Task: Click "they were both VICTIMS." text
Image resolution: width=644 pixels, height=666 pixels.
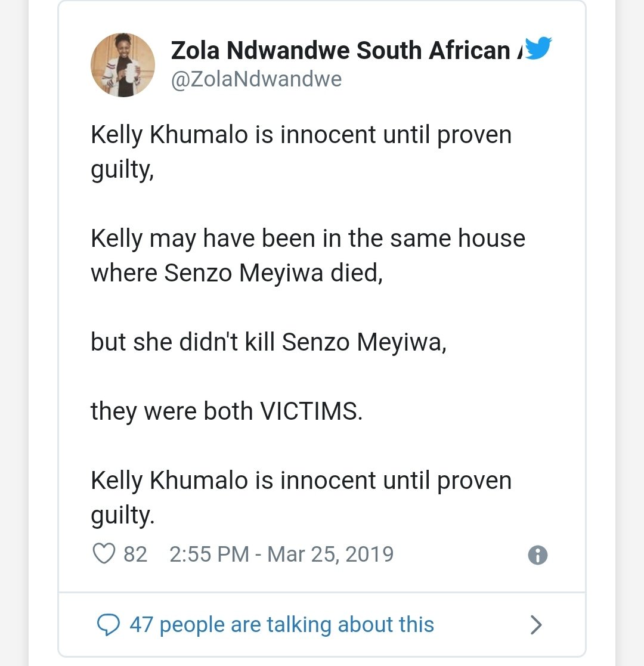Action: click(226, 411)
